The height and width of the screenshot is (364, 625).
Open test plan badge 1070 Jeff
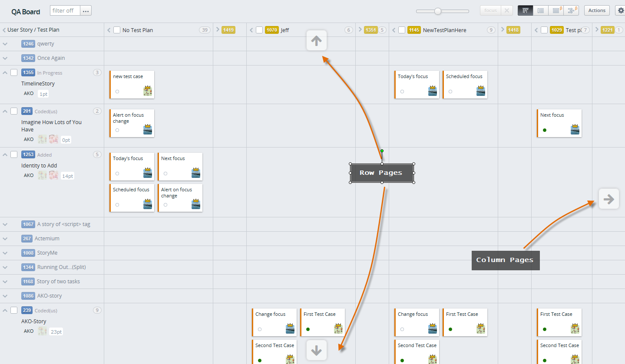click(x=272, y=30)
